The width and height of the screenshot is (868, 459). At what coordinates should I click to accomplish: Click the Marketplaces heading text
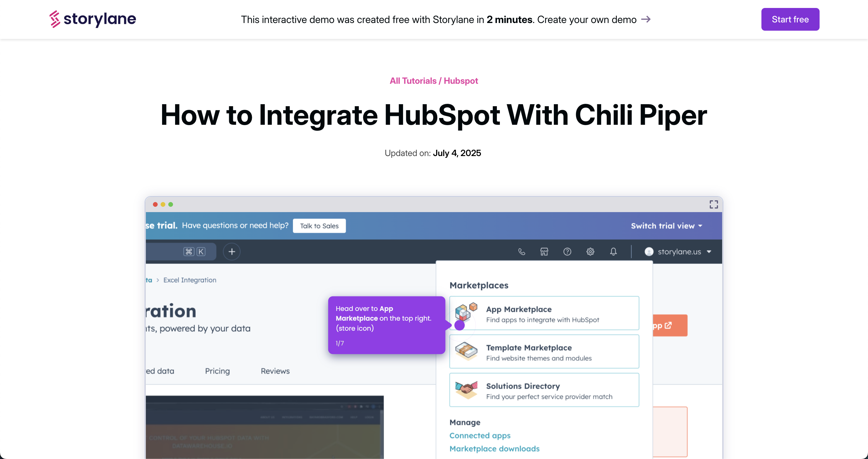point(479,286)
